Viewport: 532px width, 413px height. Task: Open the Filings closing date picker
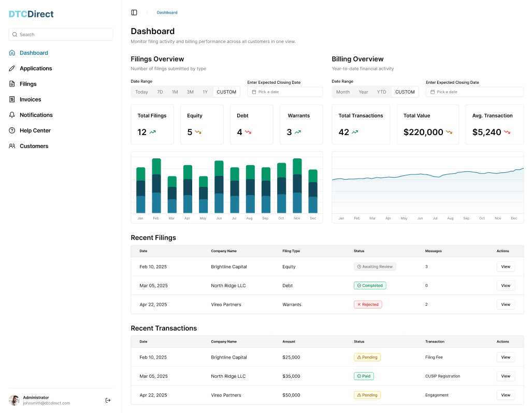(x=285, y=92)
